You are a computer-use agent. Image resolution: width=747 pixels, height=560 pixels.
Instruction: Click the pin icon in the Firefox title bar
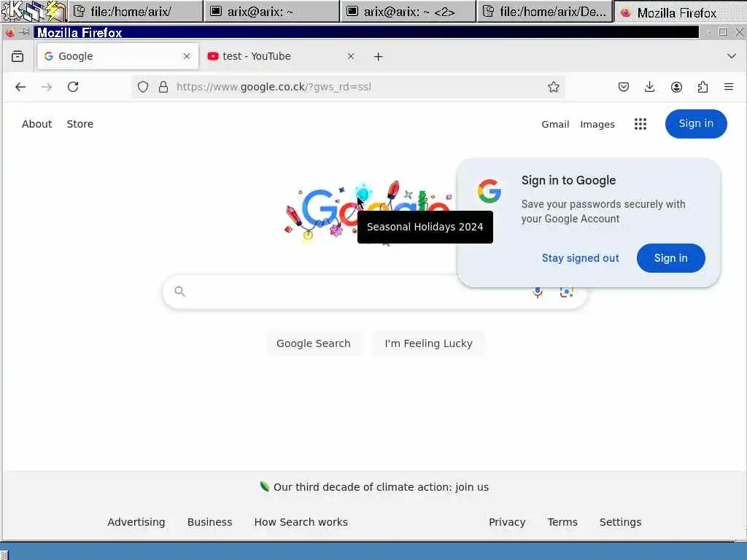(x=24, y=32)
